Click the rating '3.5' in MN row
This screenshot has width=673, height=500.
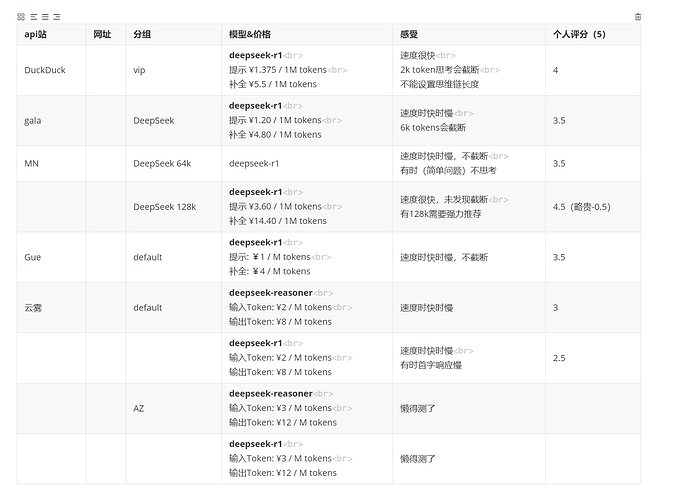(559, 164)
